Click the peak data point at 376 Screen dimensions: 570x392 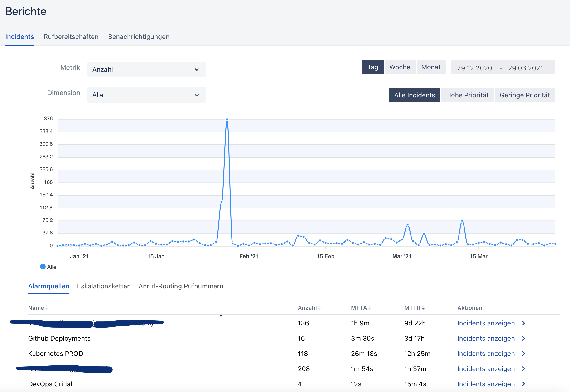(x=227, y=119)
